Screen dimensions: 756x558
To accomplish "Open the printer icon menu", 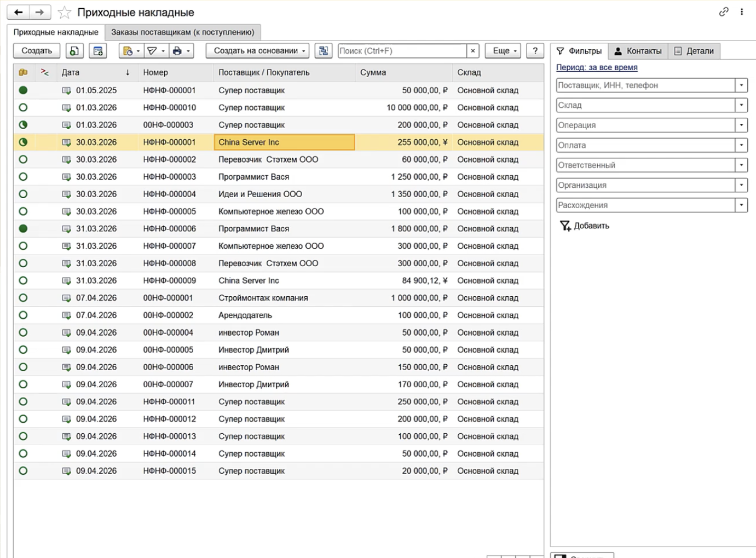I will click(x=181, y=51).
